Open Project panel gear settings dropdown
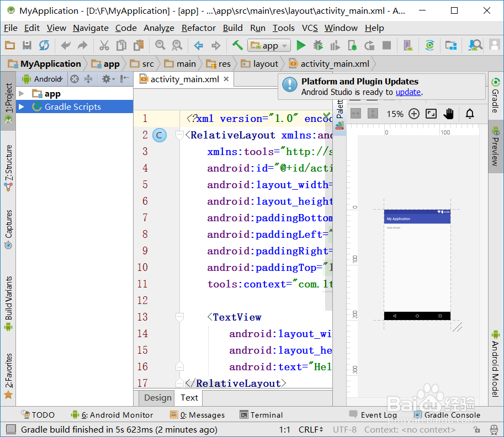 pos(108,79)
